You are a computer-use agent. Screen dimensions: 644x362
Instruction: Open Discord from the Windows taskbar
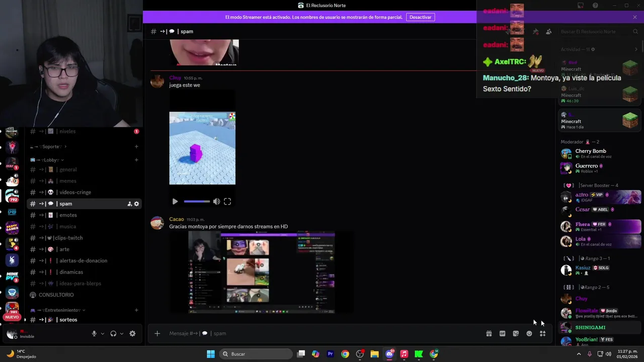(x=389, y=354)
